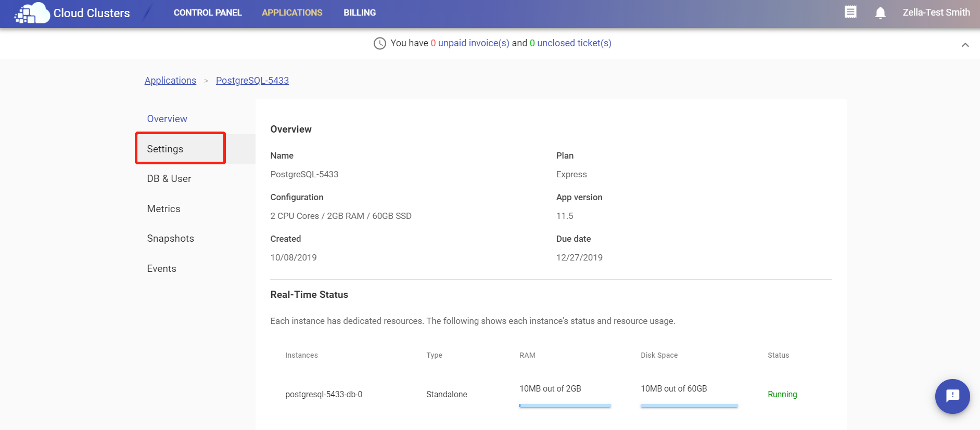Go to the CONTROL PANEL menu
The height and width of the screenshot is (430, 980).
pos(208,12)
